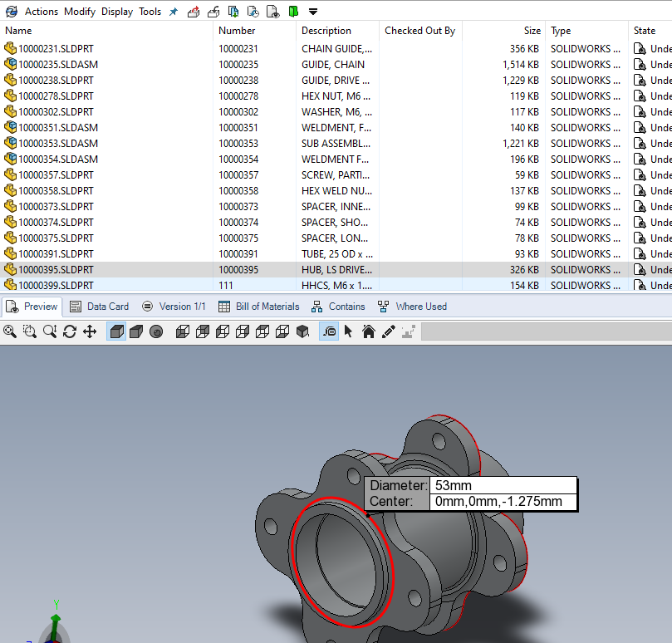Image resolution: width=672 pixels, height=643 pixels.
Task: Open the Contains tab
Action: [x=339, y=307]
